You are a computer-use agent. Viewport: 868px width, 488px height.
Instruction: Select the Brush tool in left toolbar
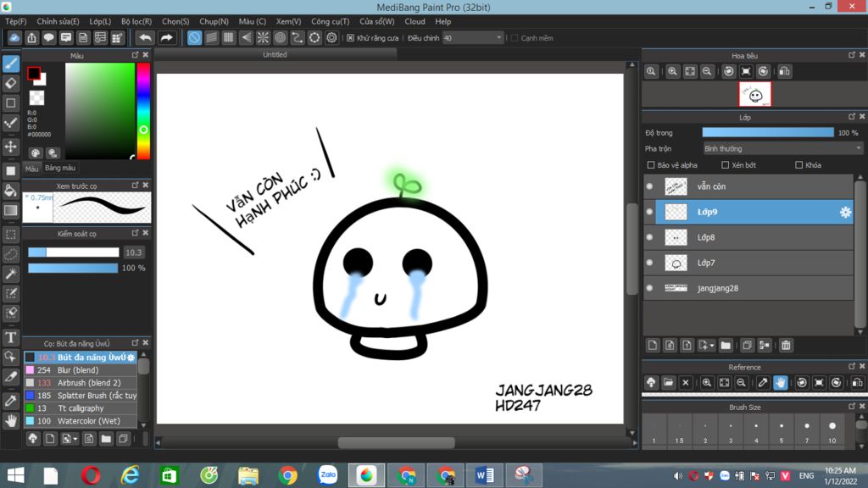11,64
